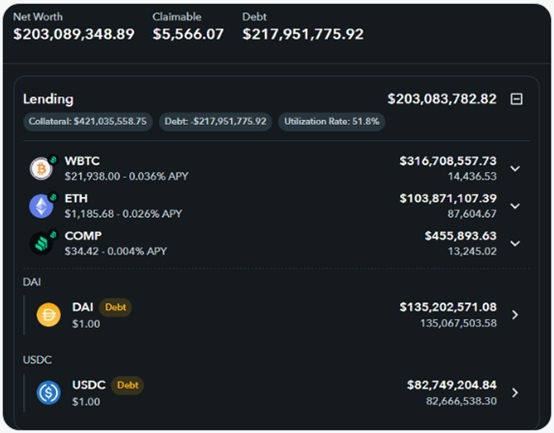Collapse the Lending section with minus icon
Image resolution: width=554 pixels, height=433 pixels.
click(x=517, y=99)
